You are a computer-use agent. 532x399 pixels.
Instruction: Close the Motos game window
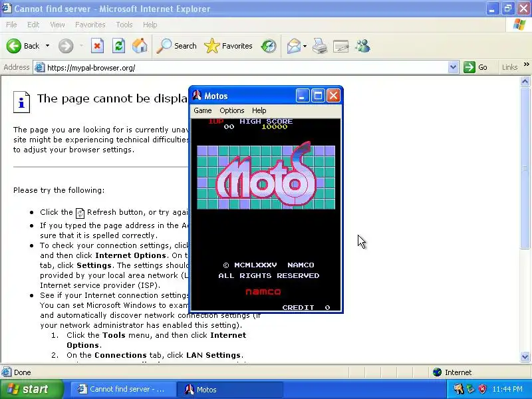(333, 96)
